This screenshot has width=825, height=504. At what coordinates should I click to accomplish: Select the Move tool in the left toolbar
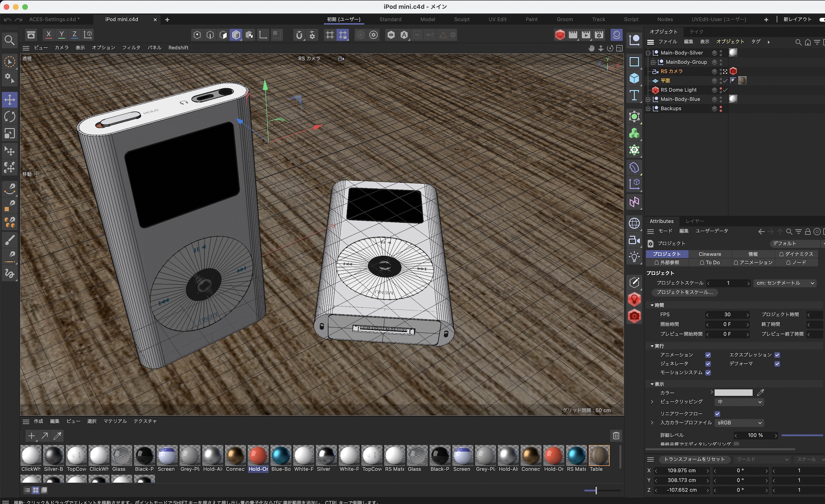[9, 99]
